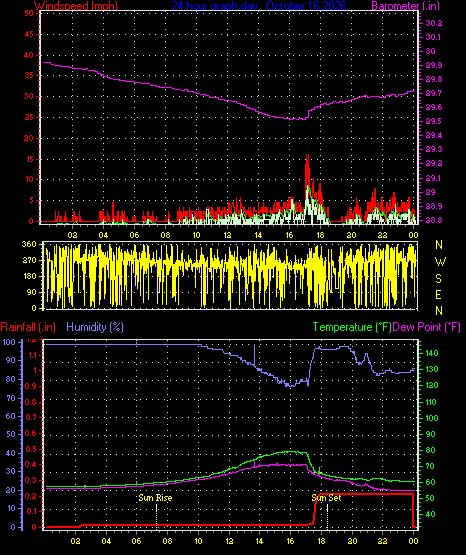Viewport: 466px width, 555px height.
Task: Click the 0.1 value on rainfall axis
Action: (x=31, y=511)
